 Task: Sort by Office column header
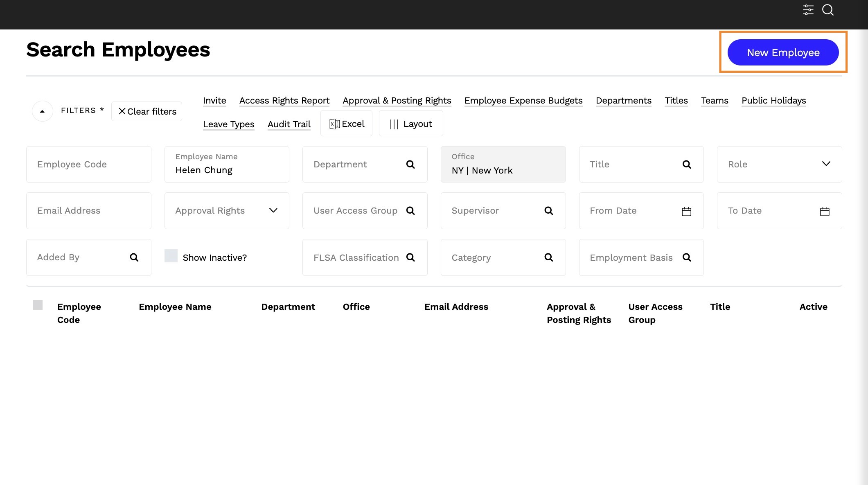click(x=356, y=307)
